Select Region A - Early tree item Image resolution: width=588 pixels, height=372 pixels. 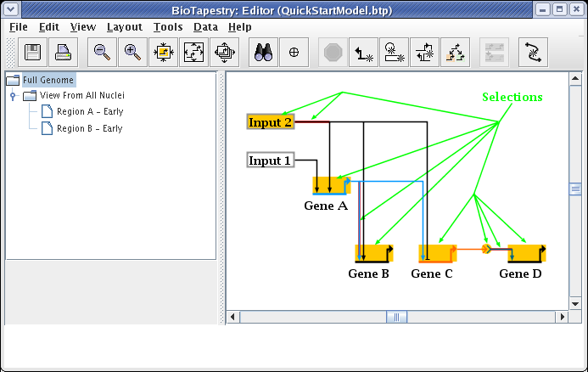pos(89,112)
